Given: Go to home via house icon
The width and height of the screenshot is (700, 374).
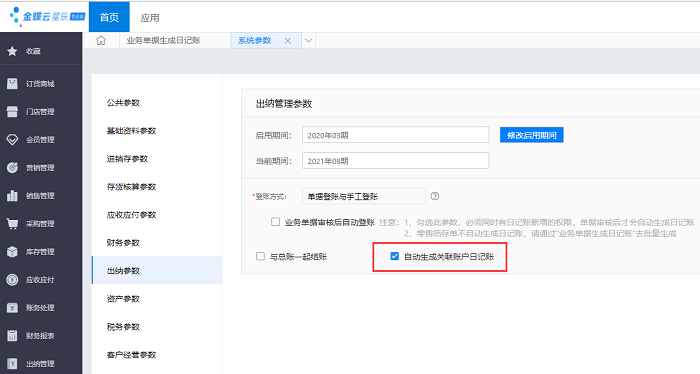Looking at the screenshot, I should click(x=101, y=40).
